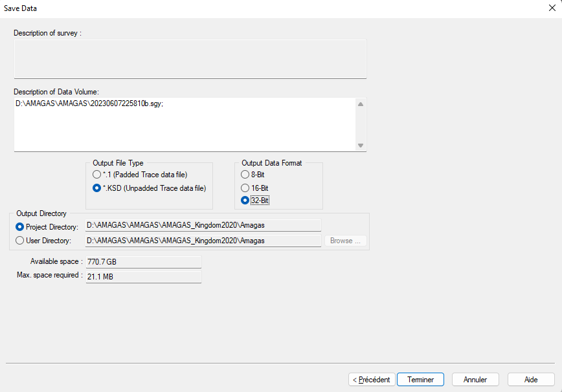Select the *.1 Padded Trace data file option
This screenshot has height=392, width=562.
pos(97,175)
